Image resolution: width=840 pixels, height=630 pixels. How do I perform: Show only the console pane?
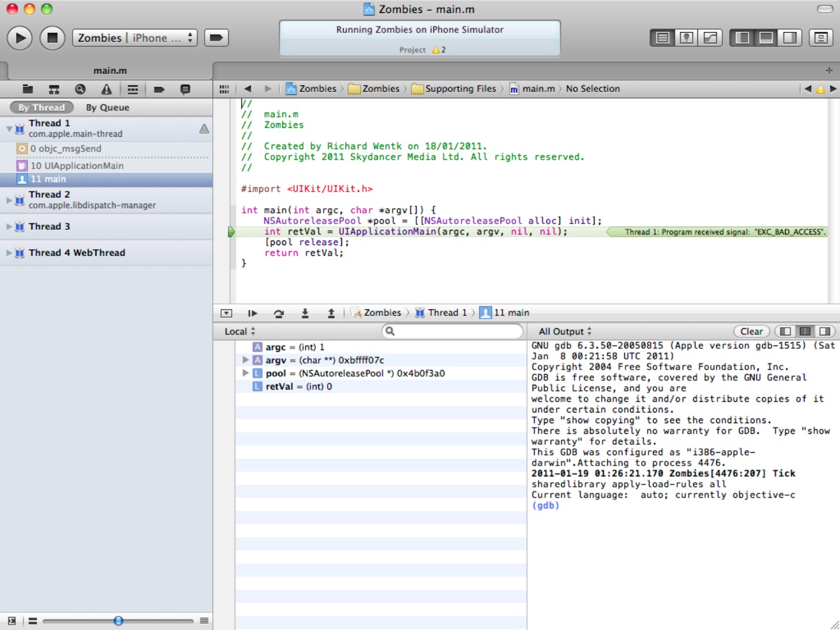click(x=825, y=331)
